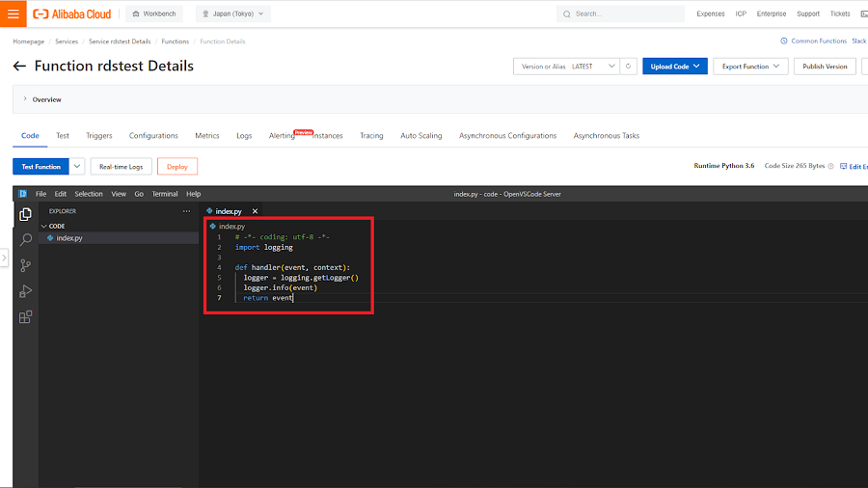Viewport: 868px width, 488px height.
Task: Expand the Overview section
Action: click(24, 99)
